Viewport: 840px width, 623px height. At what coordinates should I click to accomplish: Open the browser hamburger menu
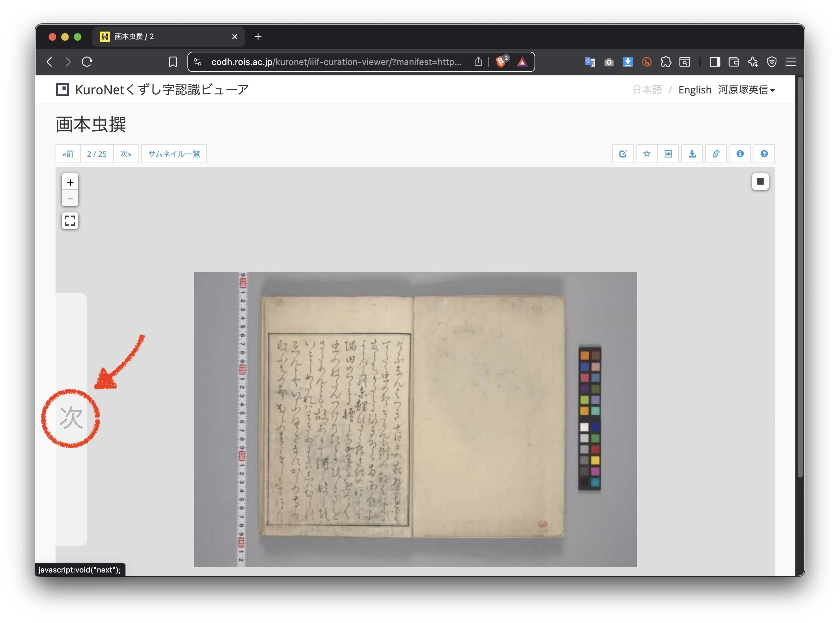tap(790, 62)
